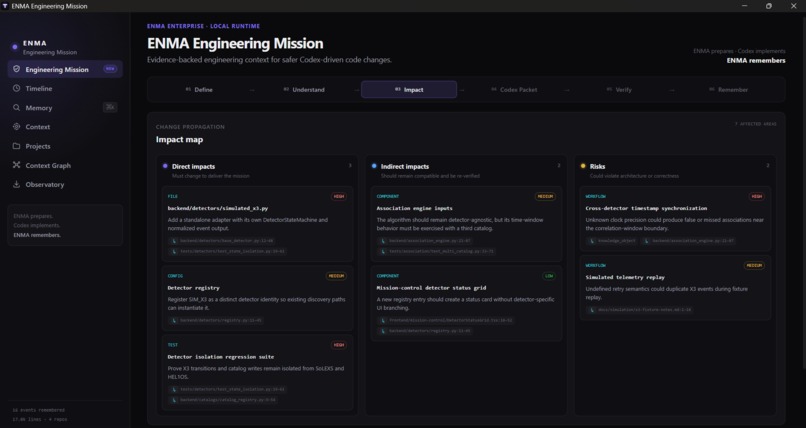Click the yellow Risks dot
The image size is (806, 428).
coord(583,166)
